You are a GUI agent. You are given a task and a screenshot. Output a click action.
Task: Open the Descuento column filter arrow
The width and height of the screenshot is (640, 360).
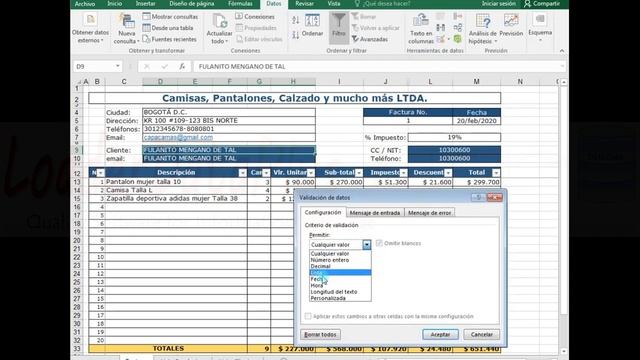coord(448,173)
